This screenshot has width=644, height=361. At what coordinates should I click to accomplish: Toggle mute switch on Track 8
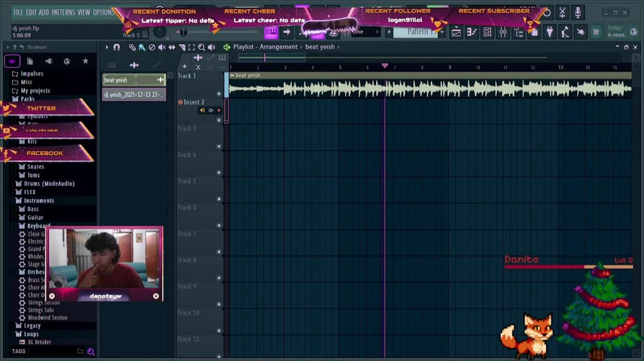[x=219, y=278]
